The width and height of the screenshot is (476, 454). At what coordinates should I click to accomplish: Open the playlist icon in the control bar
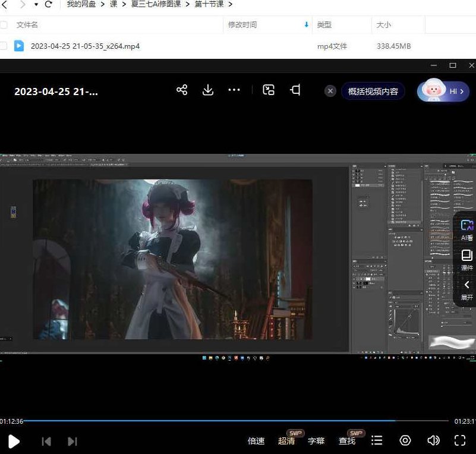377,440
